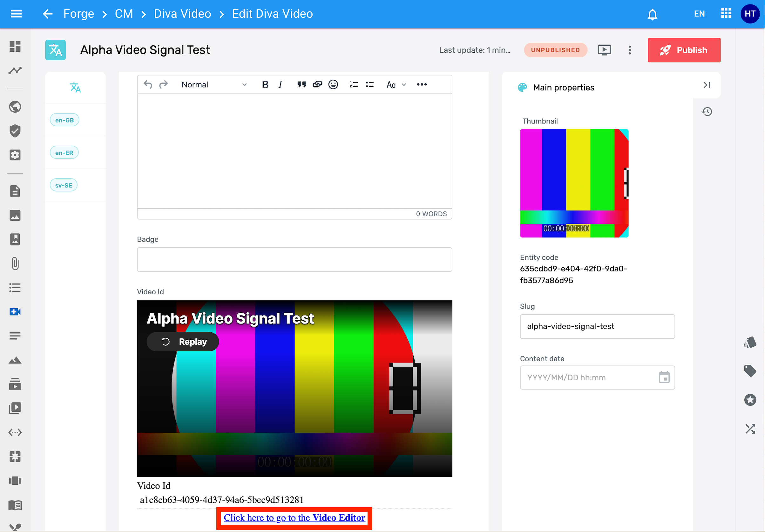Open the preview screen icon
This screenshot has width=765, height=532.
pos(604,50)
